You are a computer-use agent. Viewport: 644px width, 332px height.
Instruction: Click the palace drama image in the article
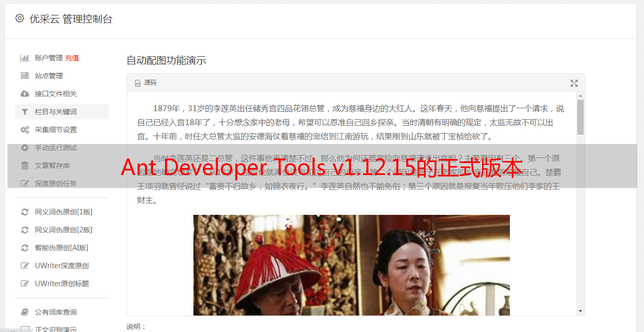351,265
